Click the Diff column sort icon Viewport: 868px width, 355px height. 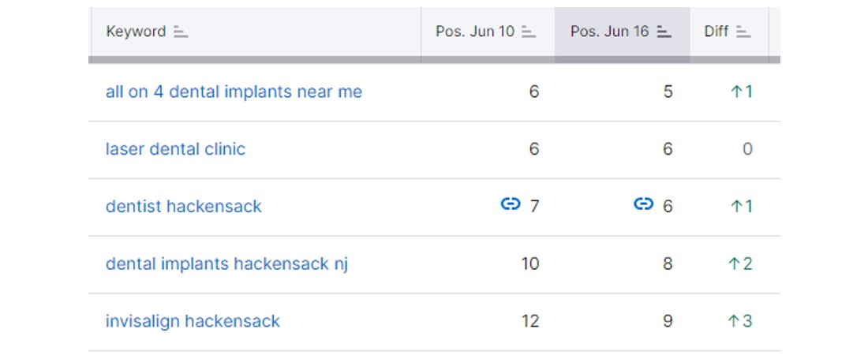pos(743,32)
